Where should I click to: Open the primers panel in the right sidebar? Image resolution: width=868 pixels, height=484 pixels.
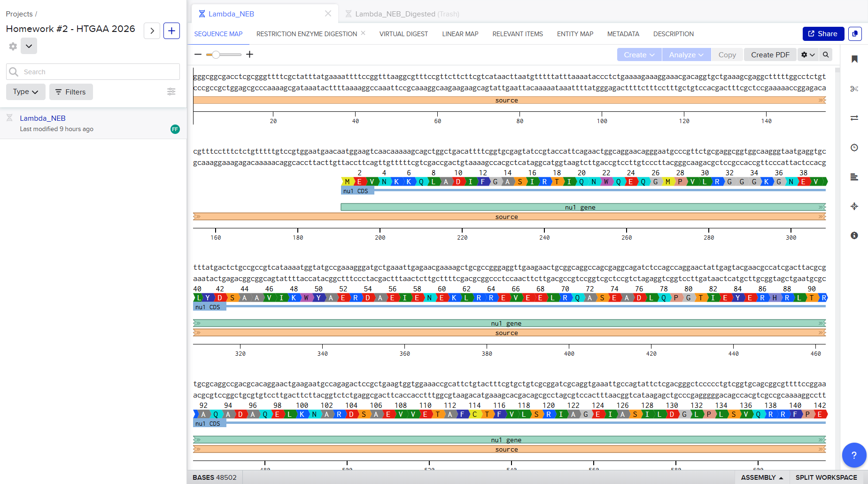[855, 177]
